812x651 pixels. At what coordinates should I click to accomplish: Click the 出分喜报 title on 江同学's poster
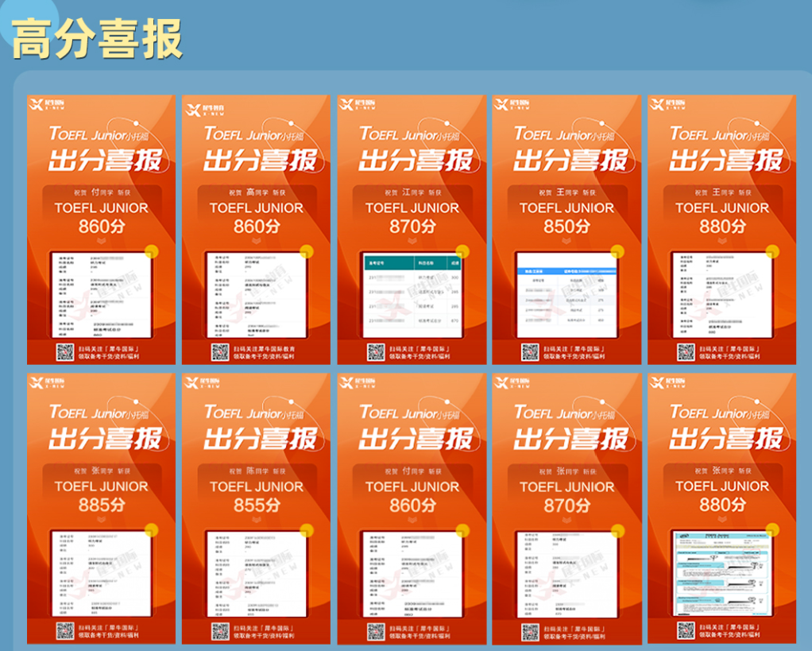click(x=416, y=160)
